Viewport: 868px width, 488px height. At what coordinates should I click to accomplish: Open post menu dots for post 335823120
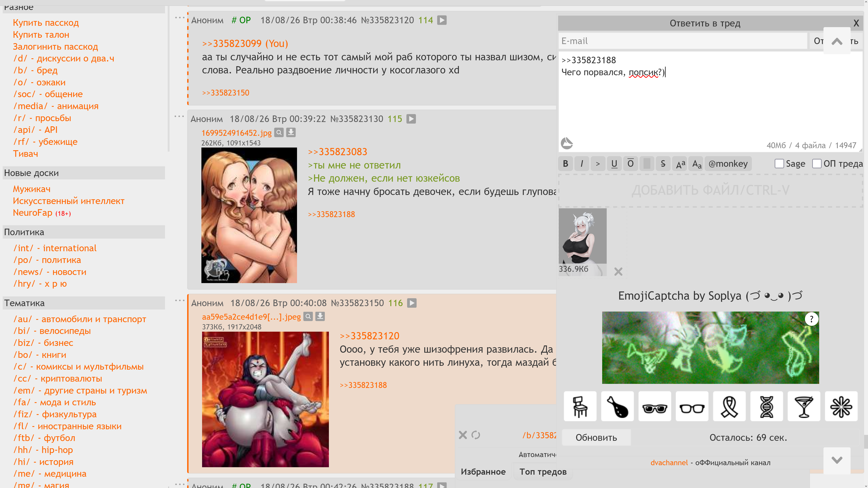[x=180, y=18]
